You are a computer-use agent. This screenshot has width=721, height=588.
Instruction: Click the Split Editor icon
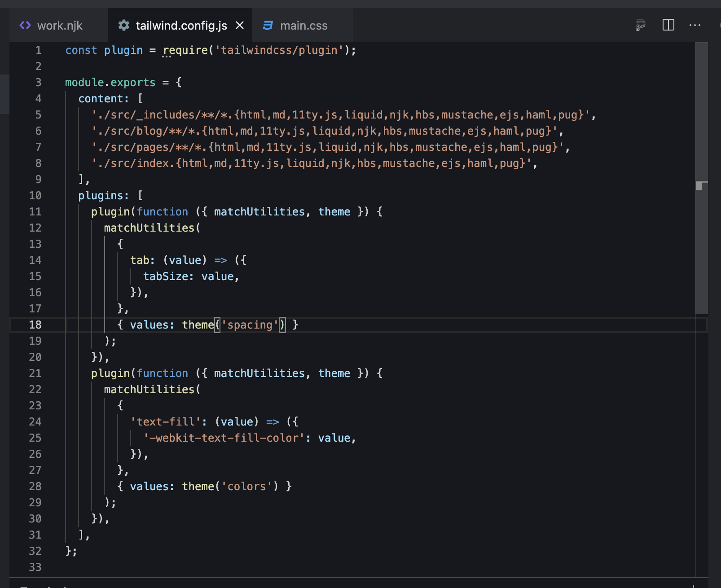tap(668, 26)
